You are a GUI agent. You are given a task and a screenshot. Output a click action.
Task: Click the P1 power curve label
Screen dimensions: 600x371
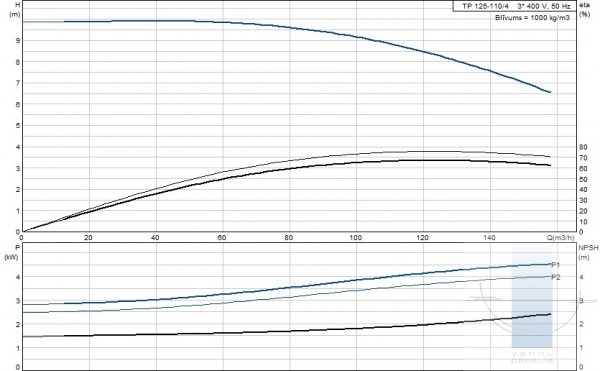[556, 265]
